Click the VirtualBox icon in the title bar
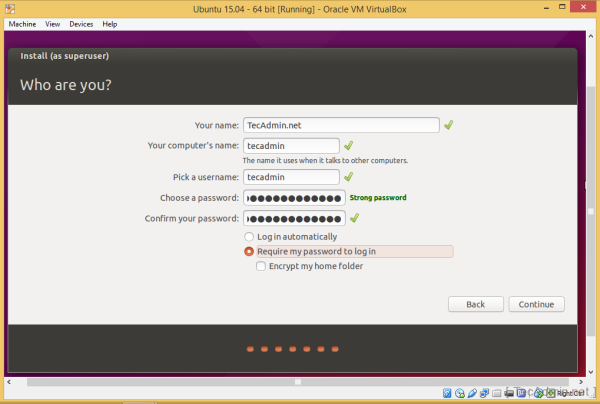 click(9, 8)
